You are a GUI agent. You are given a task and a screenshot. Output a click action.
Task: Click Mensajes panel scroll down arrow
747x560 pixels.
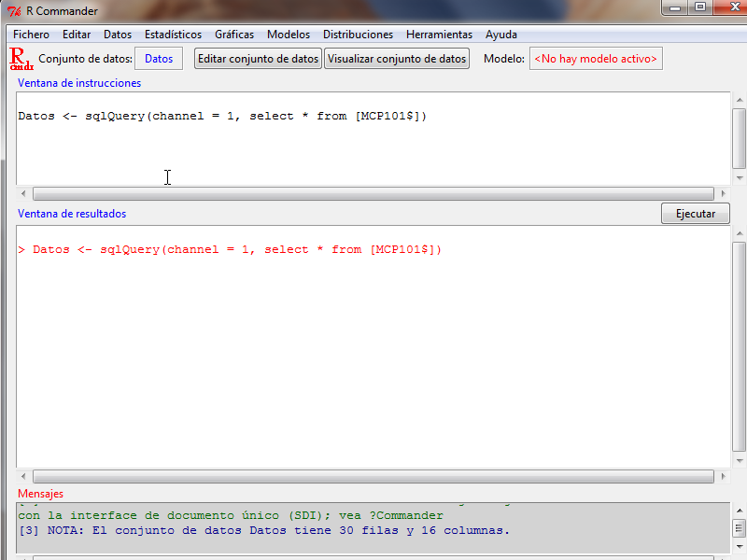point(740,546)
